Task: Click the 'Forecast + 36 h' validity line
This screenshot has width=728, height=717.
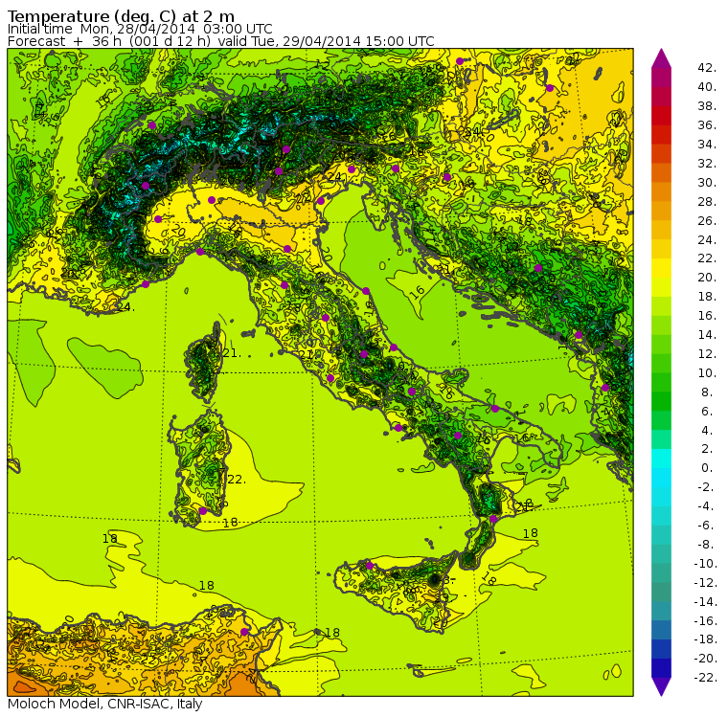Action: [x=220, y=41]
